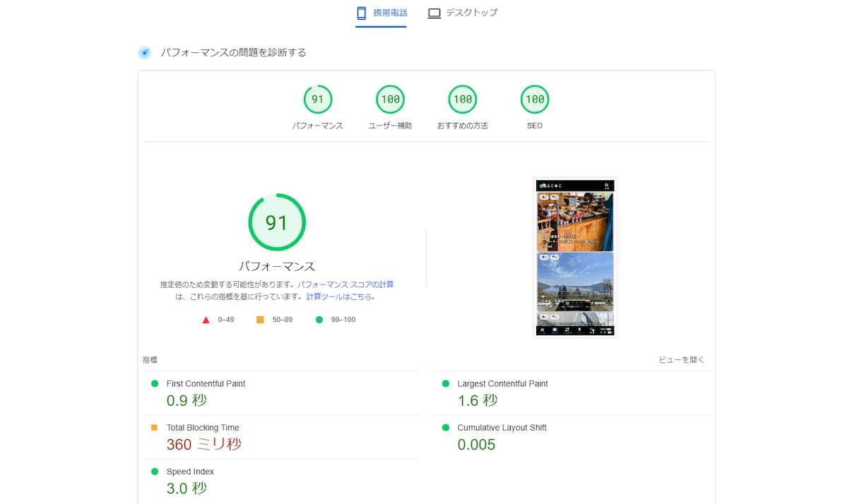Click the 0.005 value
The height and width of the screenshot is (504, 862).
[x=476, y=444]
